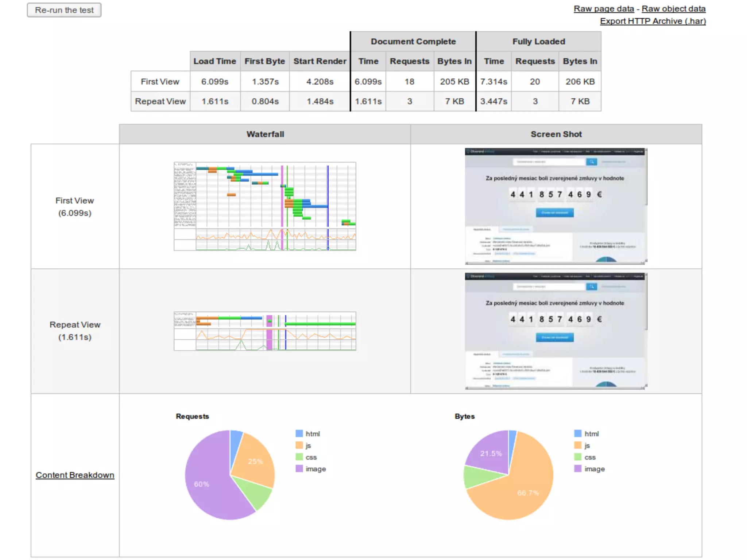Image resolution: width=747 pixels, height=560 pixels.
Task: Click js legend swatch in Requests chart
Action: point(299,445)
